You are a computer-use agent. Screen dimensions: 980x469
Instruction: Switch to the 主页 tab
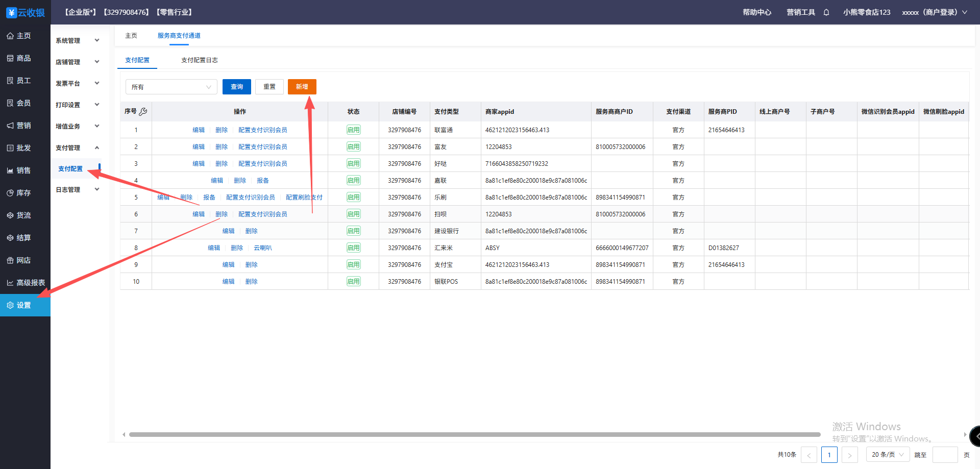pos(131,36)
